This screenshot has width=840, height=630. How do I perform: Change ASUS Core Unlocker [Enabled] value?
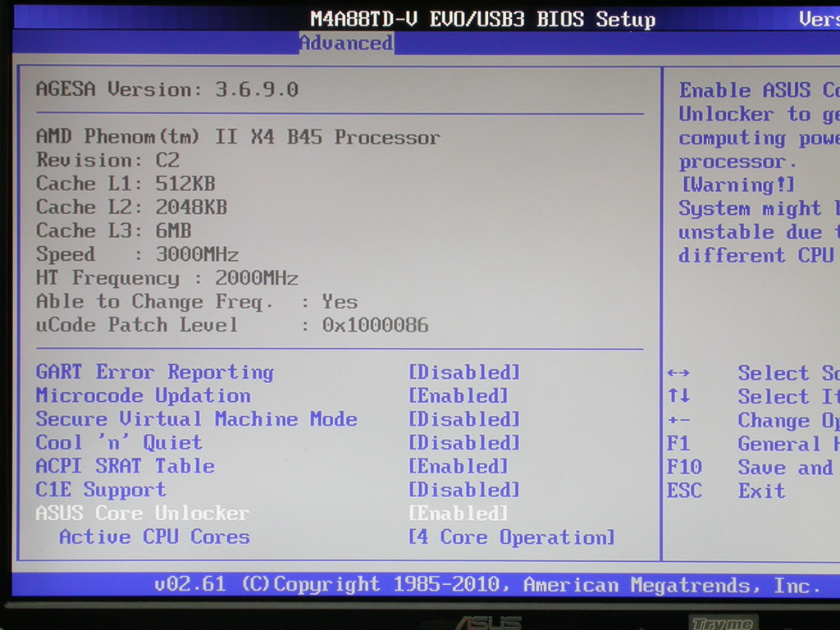[x=459, y=514]
